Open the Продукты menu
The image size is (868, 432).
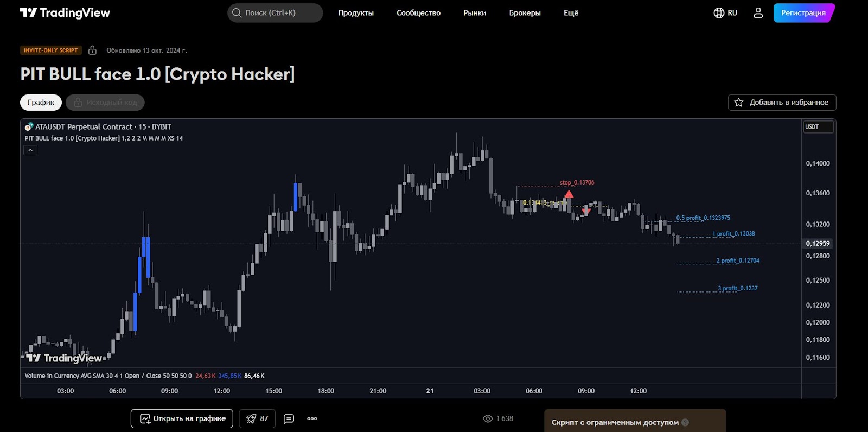tap(356, 13)
